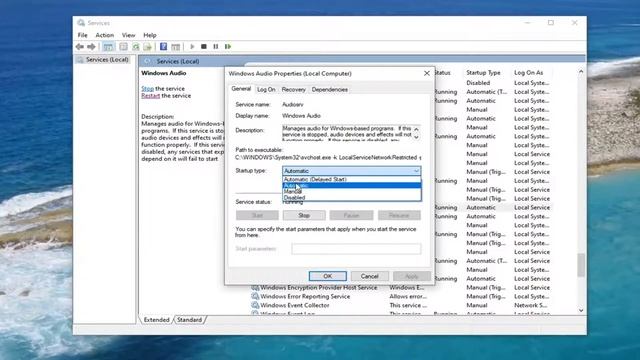Image resolution: width=640 pixels, height=360 pixels.
Task: Toggle the Show/Hide Action Pane toolbar icon
Action: tap(176, 47)
